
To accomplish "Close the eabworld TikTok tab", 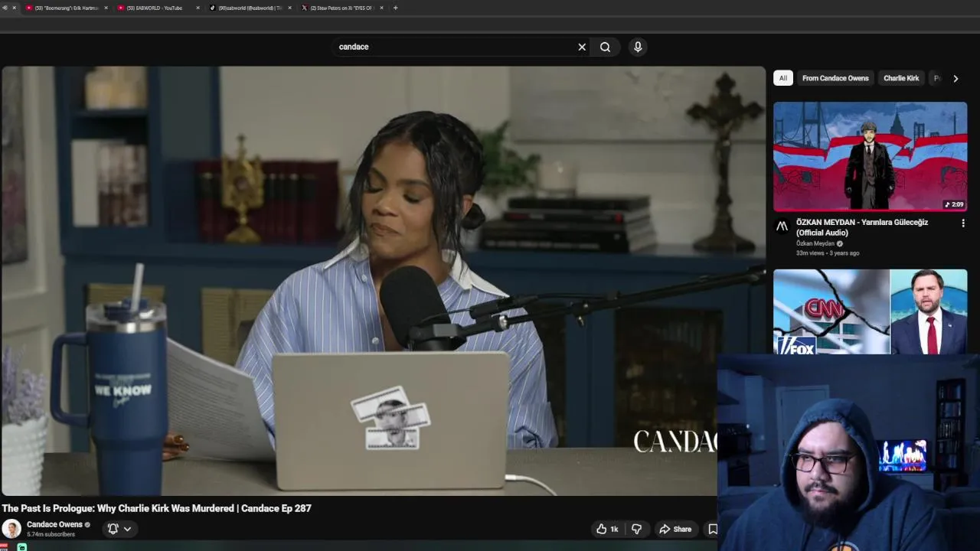I will coord(289,8).
